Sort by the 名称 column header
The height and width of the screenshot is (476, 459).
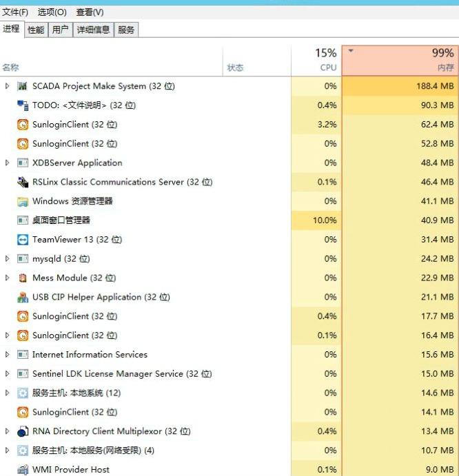111,61
